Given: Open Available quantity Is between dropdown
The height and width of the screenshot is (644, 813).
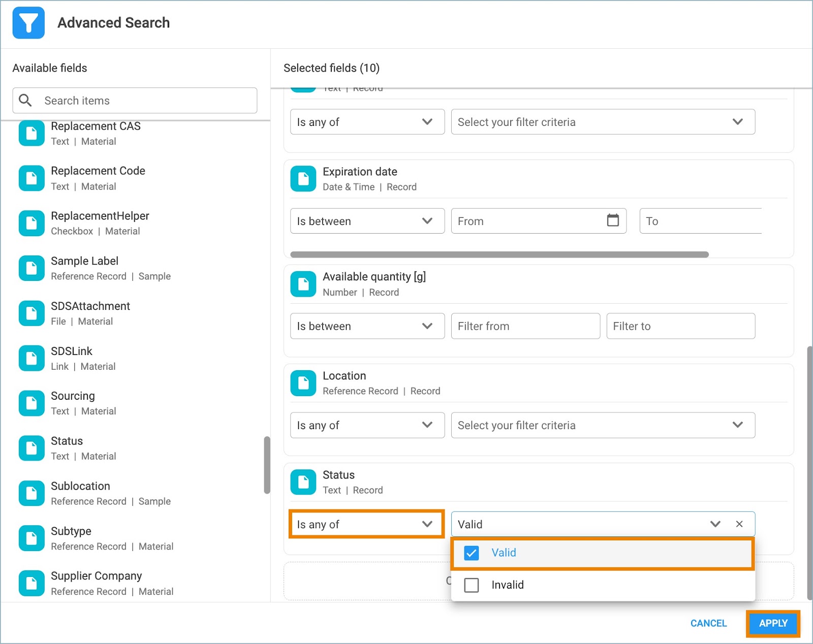Looking at the screenshot, I should click(367, 326).
